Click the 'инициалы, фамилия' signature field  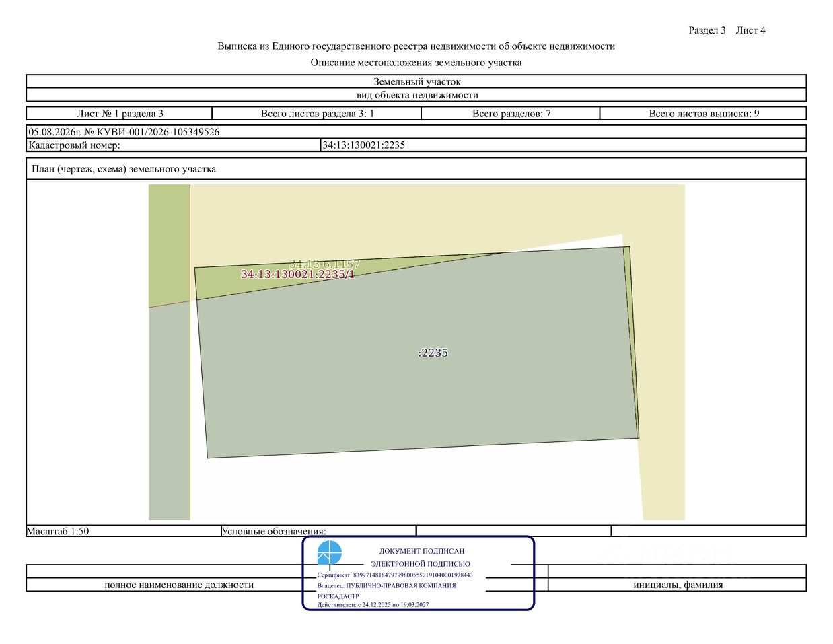click(x=678, y=585)
